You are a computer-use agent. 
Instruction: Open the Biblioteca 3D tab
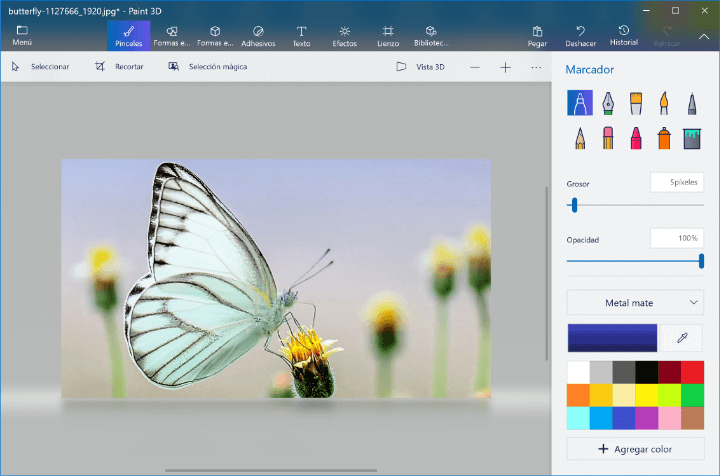(431, 36)
